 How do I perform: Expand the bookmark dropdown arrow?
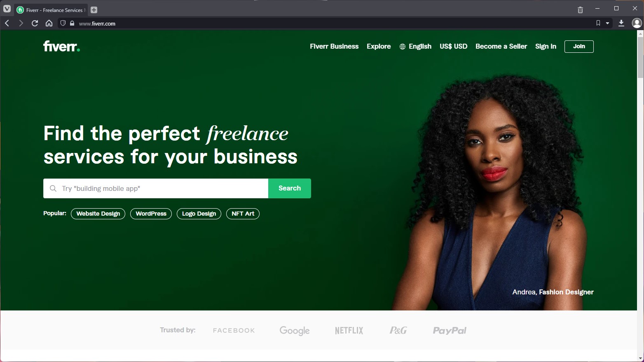[607, 24]
